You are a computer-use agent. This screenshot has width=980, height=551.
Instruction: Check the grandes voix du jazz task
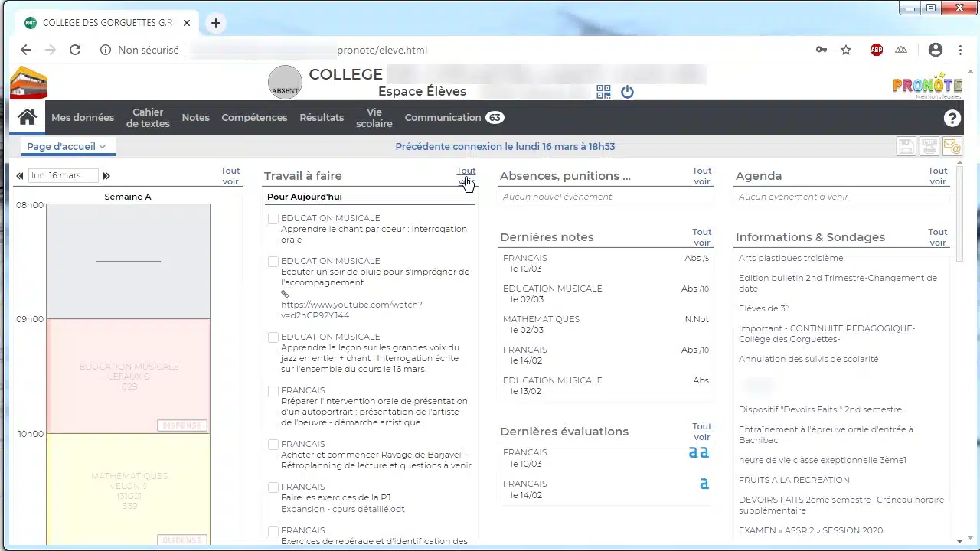(273, 337)
